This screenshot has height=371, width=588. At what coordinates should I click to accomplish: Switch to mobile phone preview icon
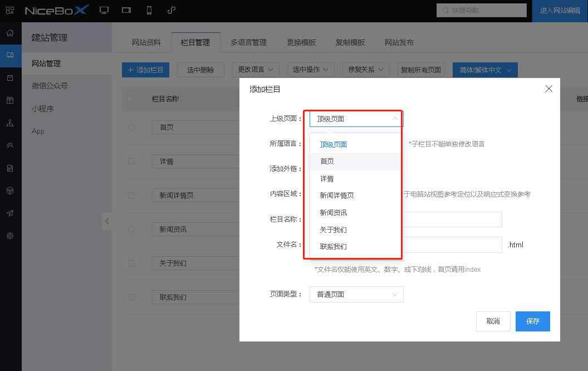149,11
